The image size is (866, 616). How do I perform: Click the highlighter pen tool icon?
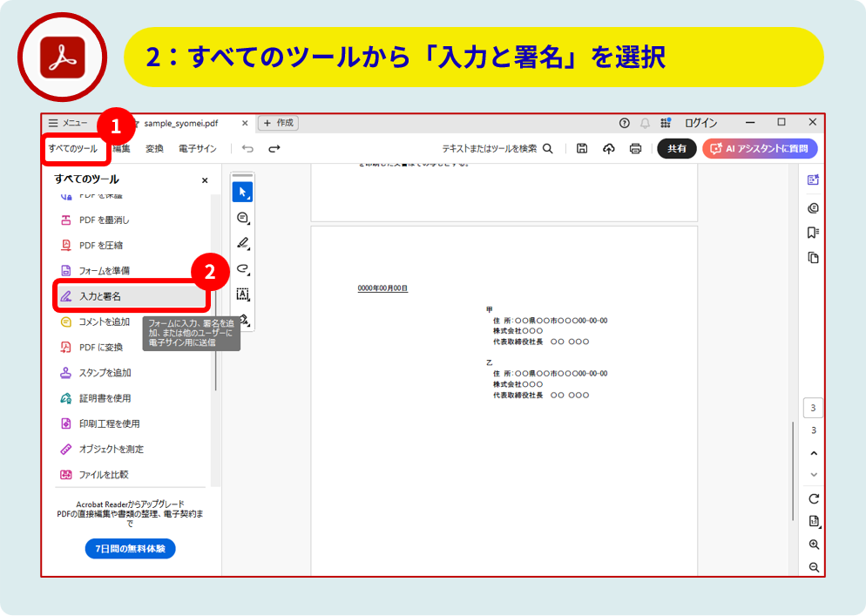[x=243, y=243]
